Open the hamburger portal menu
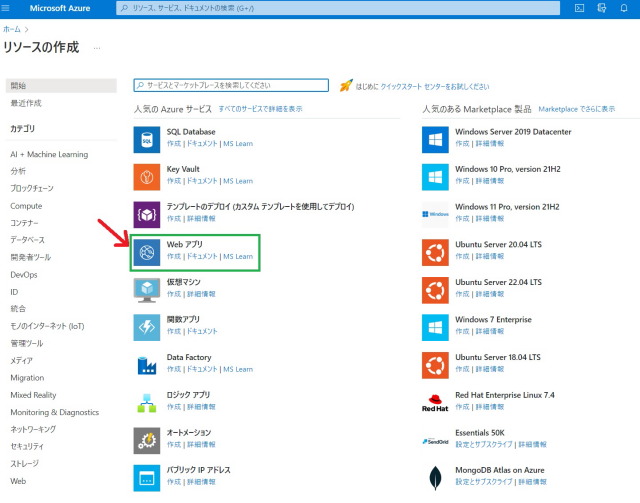The image size is (640, 503). [5, 8]
